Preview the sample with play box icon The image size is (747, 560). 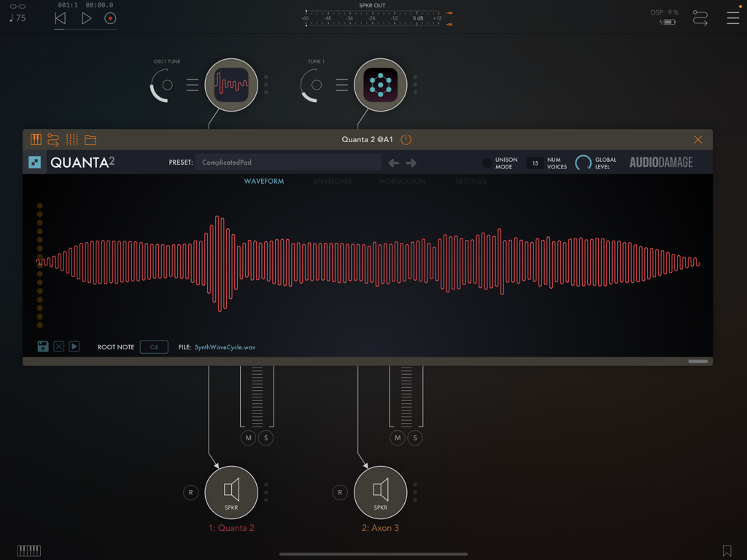pos(74,346)
